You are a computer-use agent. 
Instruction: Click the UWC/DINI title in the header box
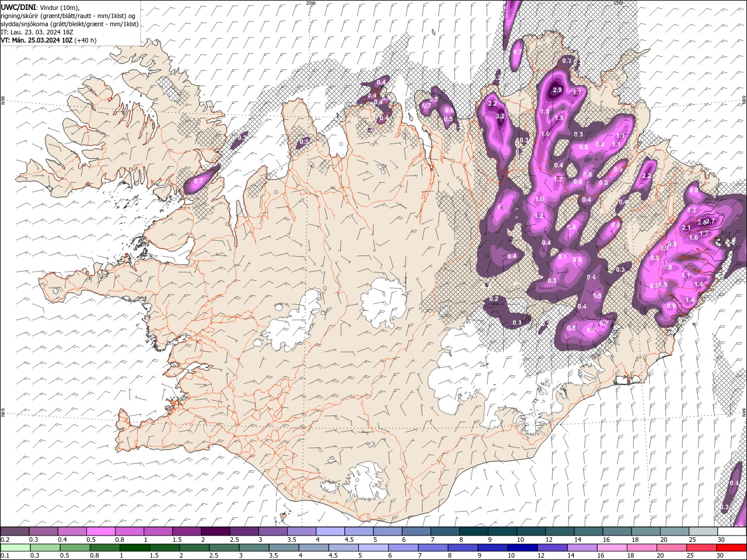[x=19, y=6]
